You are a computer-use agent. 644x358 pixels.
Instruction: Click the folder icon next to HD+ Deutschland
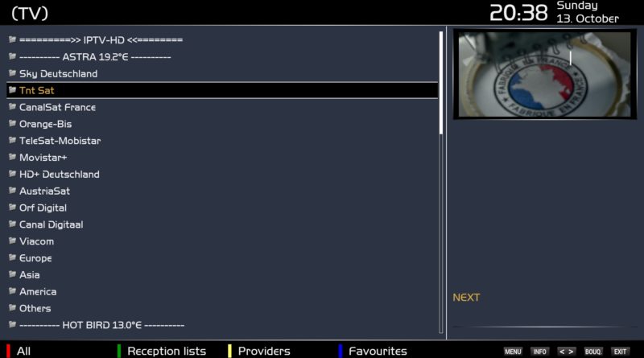pos(12,174)
